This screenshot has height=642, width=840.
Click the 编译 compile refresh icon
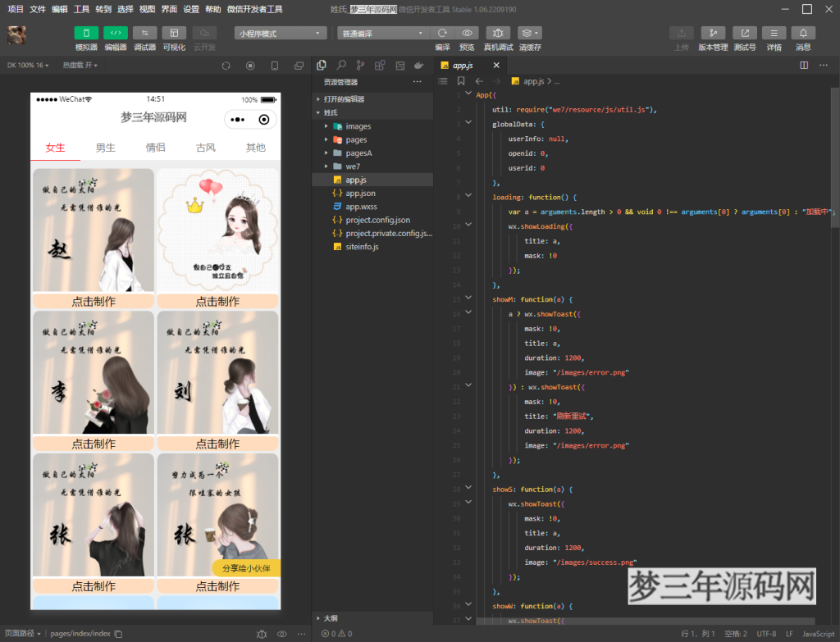pyautogui.click(x=442, y=33)
